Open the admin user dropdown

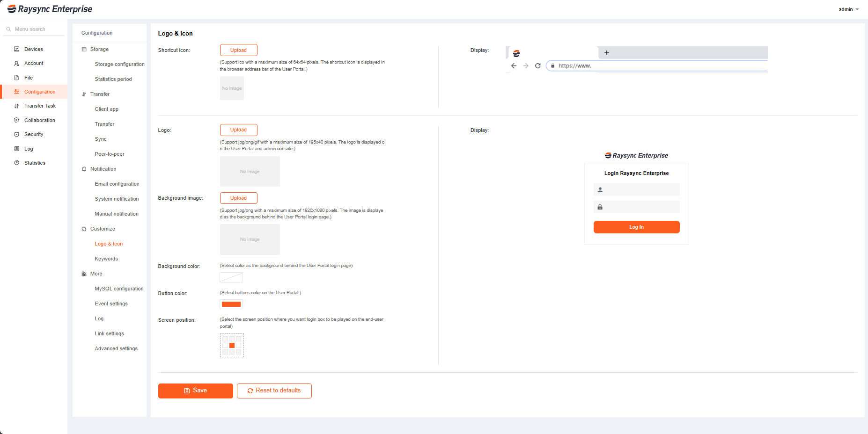[848, 9]
